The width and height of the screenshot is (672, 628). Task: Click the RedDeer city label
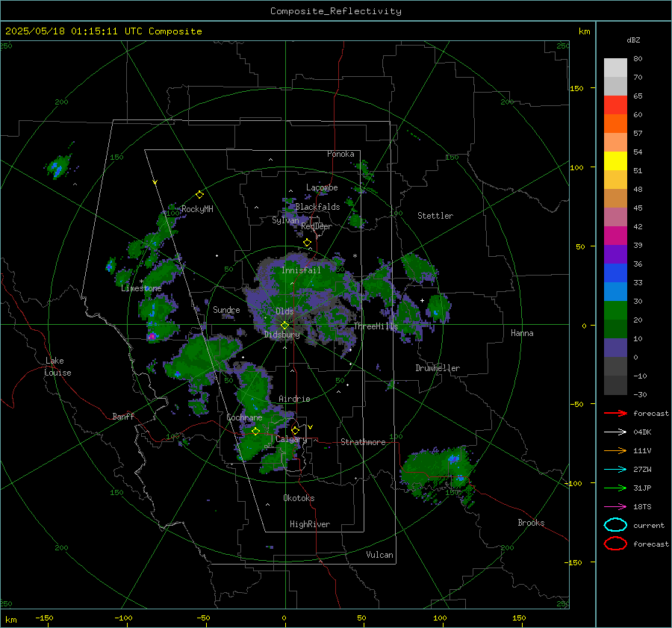tap(317, 226)
